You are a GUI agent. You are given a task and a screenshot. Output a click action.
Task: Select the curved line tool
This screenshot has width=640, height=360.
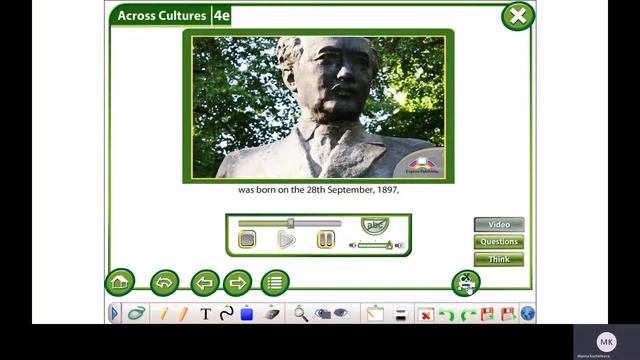(x=226, y=313)
